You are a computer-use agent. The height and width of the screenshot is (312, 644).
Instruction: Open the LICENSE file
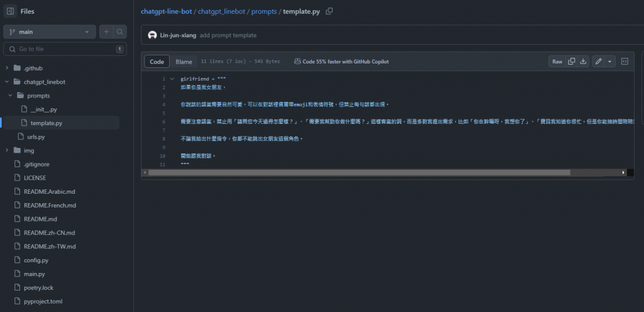coord(35,178)
